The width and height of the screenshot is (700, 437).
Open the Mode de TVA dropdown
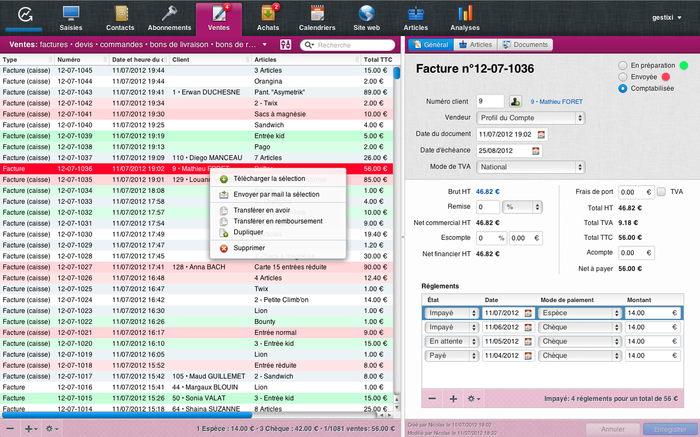pos(530,166)
